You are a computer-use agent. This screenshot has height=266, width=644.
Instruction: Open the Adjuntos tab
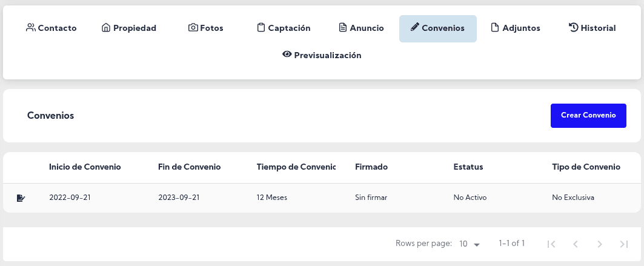[515, 28]
